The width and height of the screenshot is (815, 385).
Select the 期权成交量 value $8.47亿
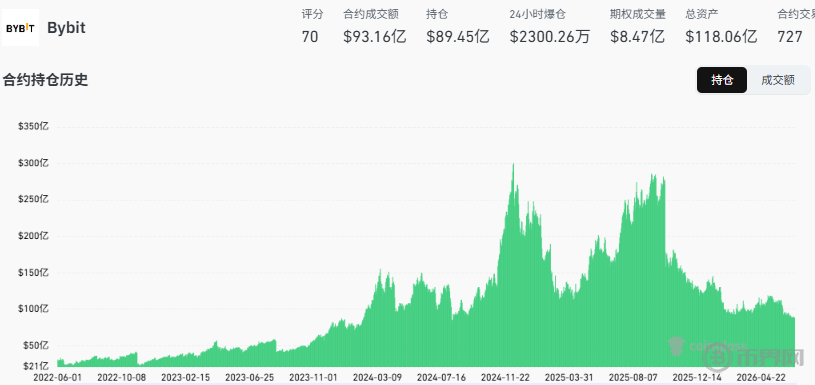pyautogui.click(x=637, y=37)
